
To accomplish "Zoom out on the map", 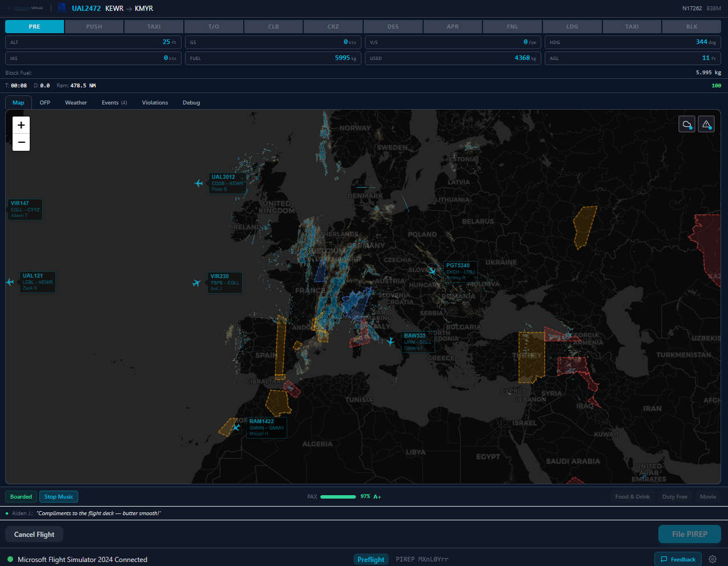I will [21, 142].
